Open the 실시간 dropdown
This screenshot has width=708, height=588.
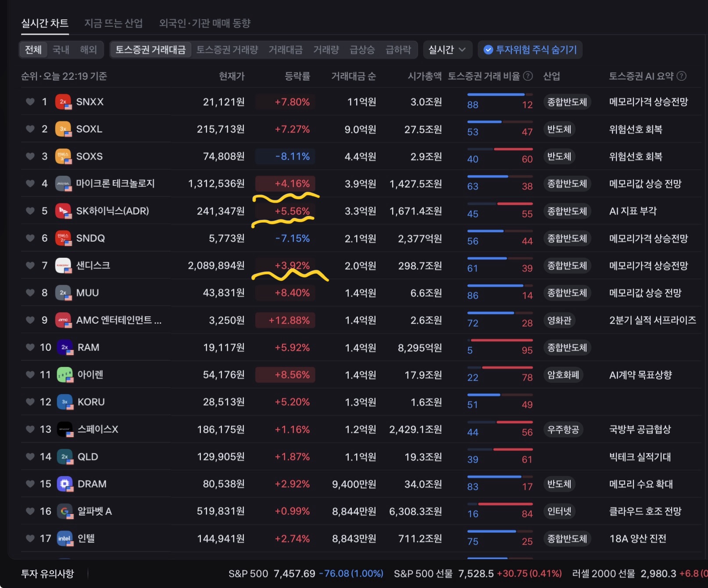(447, 50)
